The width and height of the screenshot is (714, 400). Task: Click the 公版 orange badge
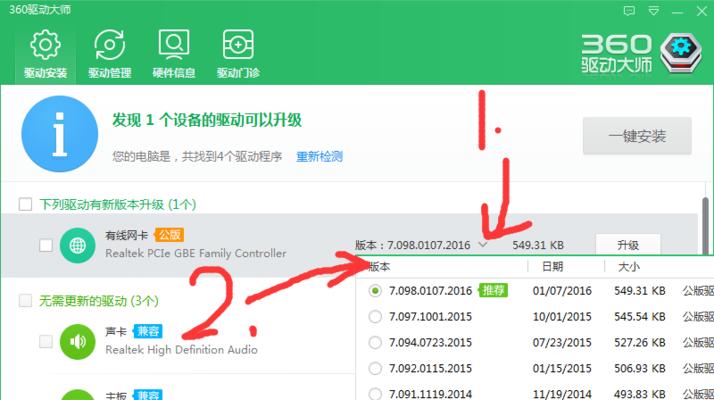coord(169,235)
